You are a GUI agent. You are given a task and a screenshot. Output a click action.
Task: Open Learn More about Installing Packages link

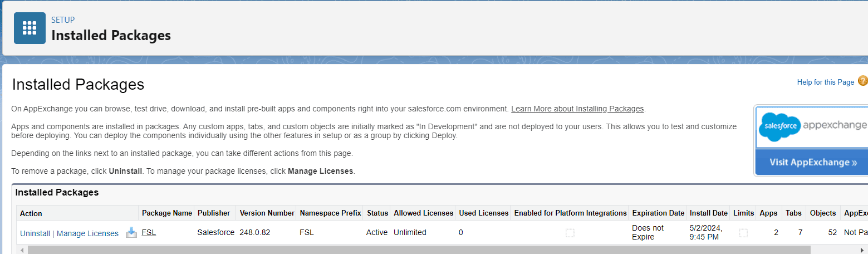pos(577,109)
